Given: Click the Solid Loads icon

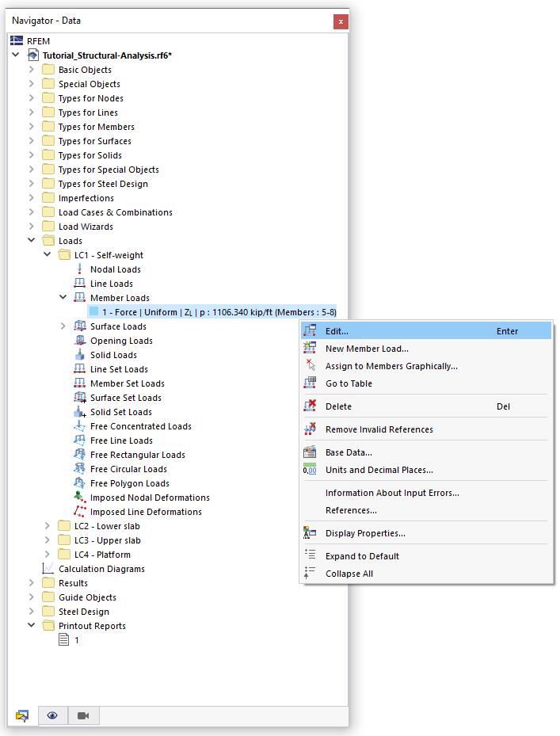Looking at the screenshot, I should (80, 354).
